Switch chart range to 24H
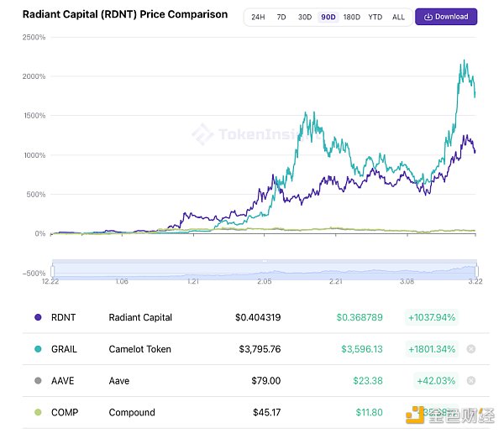 [258, 17]
